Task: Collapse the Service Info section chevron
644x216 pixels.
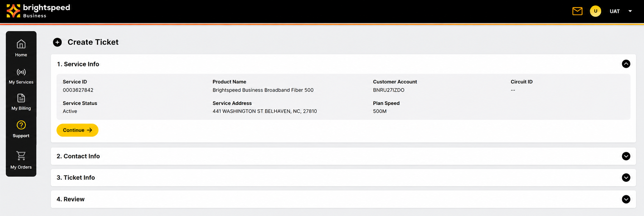Action: (626, 64)
